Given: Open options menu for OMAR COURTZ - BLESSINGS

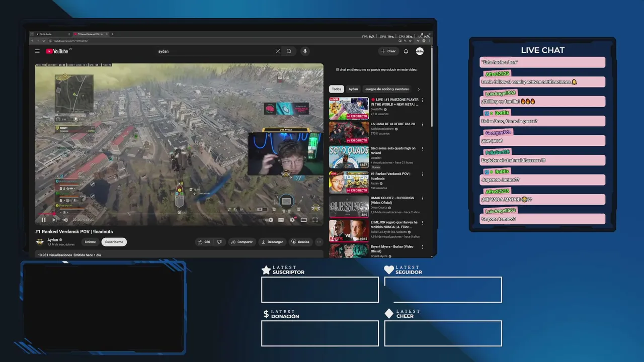Looking at the screenshot, I should coord(422,198).
